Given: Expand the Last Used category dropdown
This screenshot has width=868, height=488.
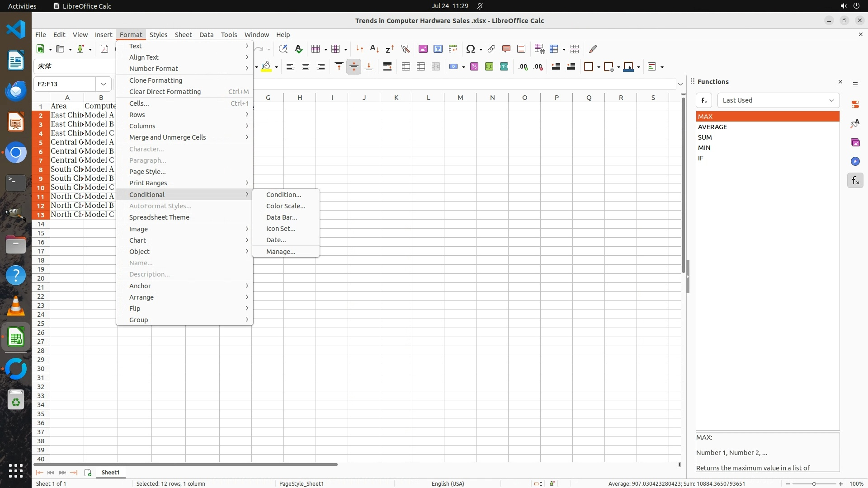Looking at the screenshot, I should point(831,100).
